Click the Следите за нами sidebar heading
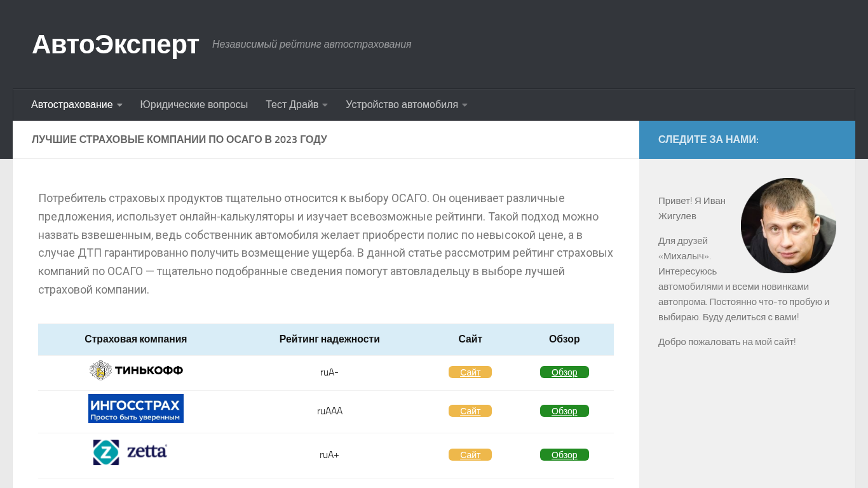Image resolution: width=868 pixels, height=488 pixels. 709,140
